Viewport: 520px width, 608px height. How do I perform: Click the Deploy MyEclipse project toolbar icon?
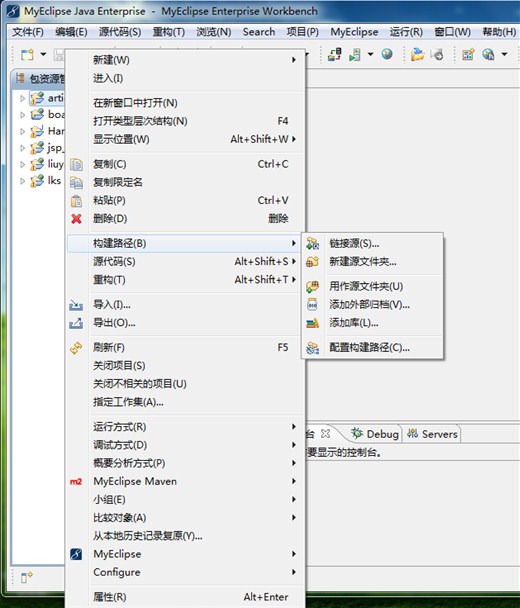pyautogui.click(x=334, y=54)
